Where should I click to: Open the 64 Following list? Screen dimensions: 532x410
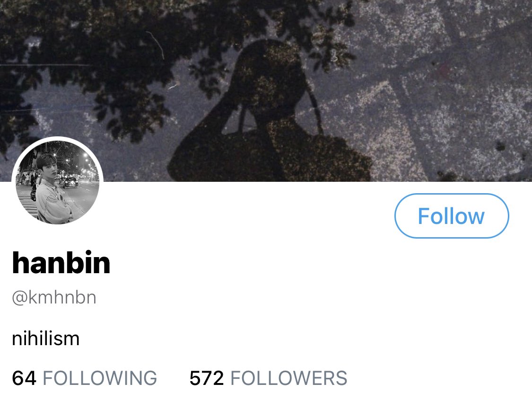(85, 378)
